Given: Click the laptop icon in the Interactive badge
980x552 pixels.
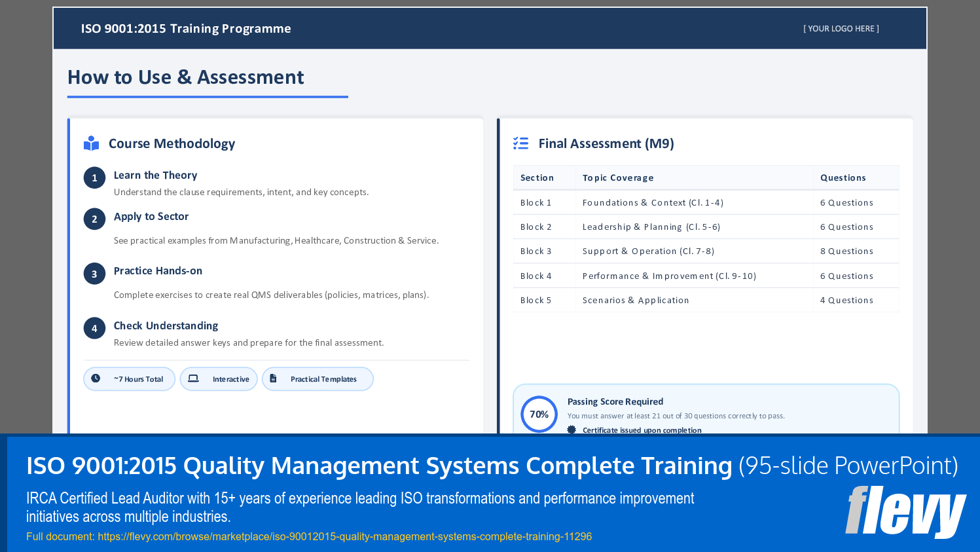Looking at the screenshot, I should 193,378.
